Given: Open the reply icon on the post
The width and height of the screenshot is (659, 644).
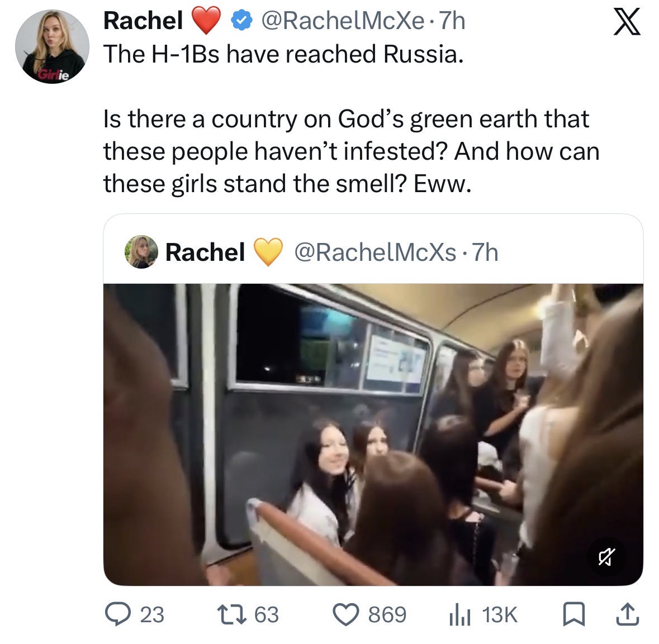Looking at the screenshot, I should pos(117,614).
